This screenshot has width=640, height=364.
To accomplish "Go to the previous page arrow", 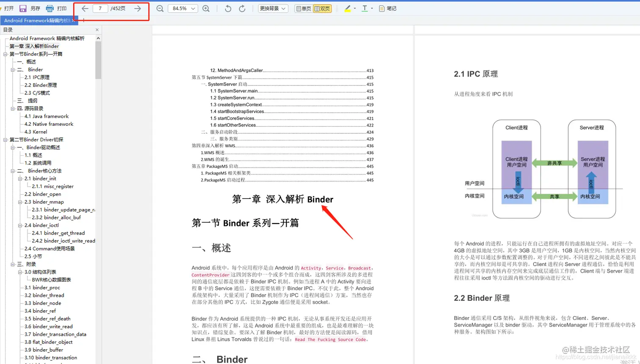I will (x=85, y=8).
